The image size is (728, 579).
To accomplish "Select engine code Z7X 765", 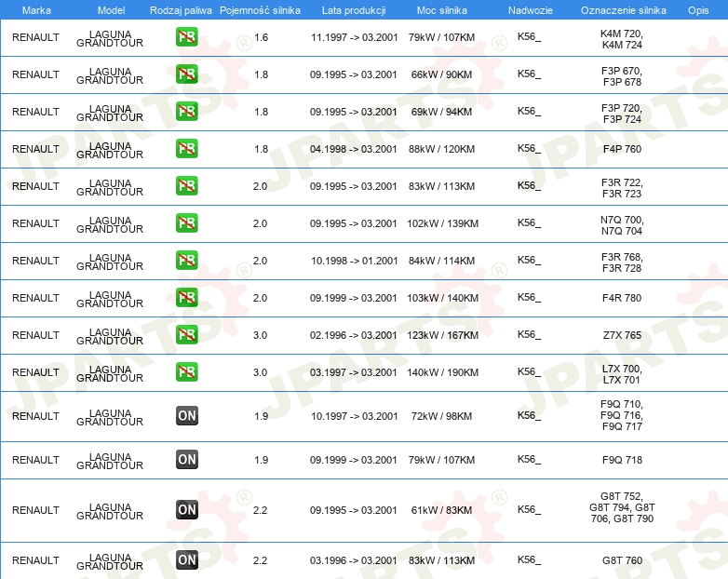I will tap(622, 335).
